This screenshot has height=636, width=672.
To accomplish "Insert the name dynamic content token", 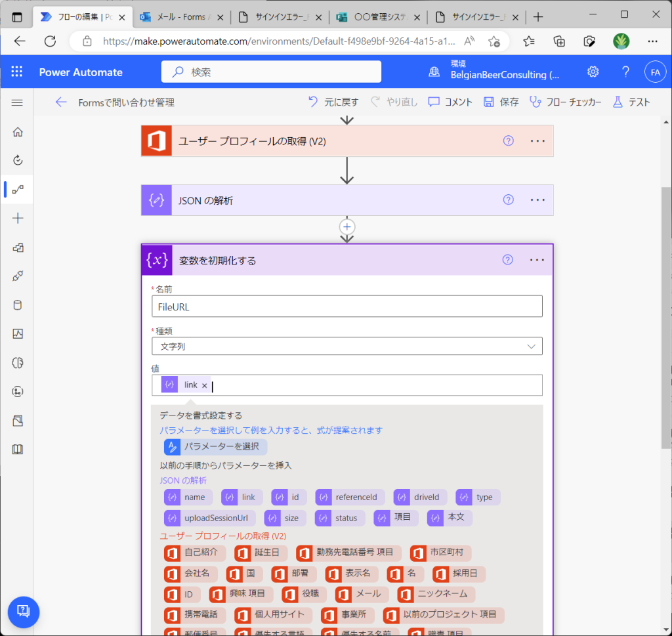I will (x=188, y=497).
